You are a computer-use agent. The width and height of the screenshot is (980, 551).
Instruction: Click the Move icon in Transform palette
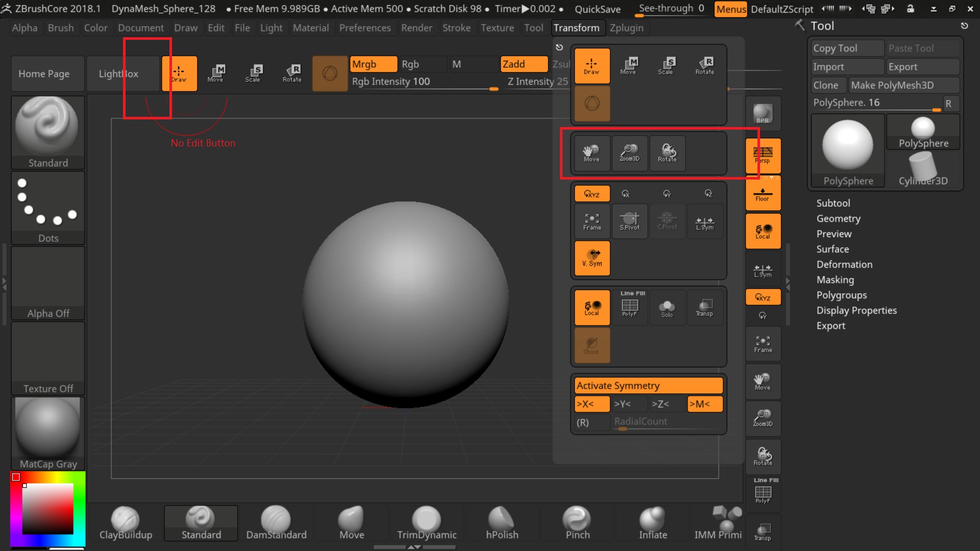pos(629,66)
